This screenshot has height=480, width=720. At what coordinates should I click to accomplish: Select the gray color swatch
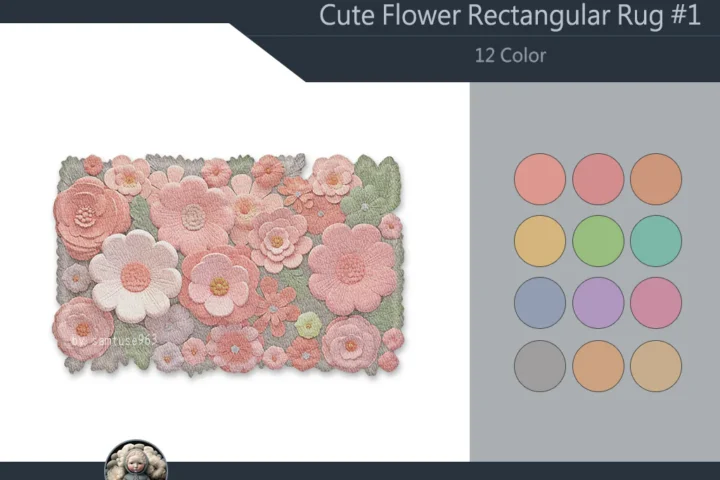[x=540, y=366]
